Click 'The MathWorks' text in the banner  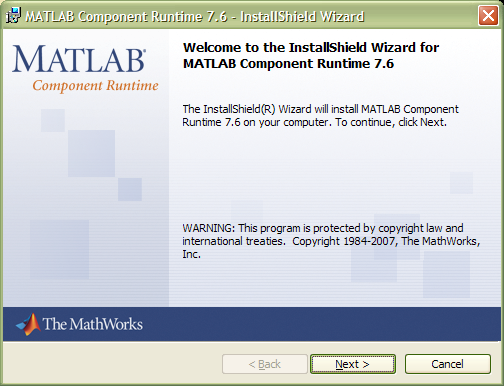[93, 324]
